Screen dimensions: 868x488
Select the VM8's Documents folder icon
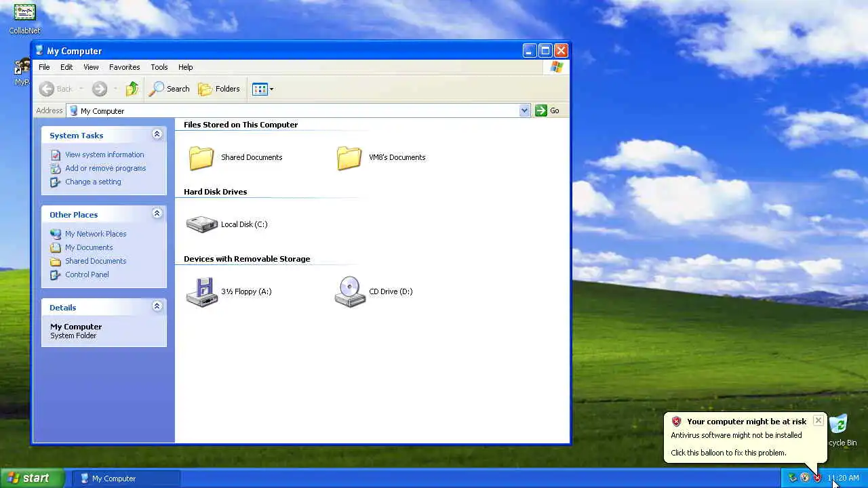pyautogui.click(x=349, y=158)
